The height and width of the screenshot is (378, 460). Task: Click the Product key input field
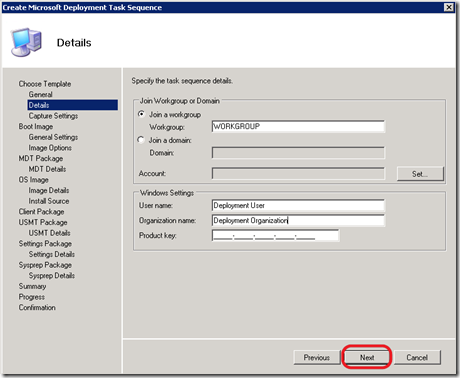click(x=275, y=235)
